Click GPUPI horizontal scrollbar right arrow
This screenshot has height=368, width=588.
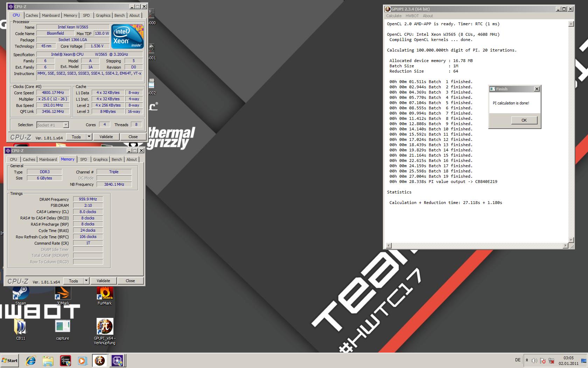click(x=566, y=246)
